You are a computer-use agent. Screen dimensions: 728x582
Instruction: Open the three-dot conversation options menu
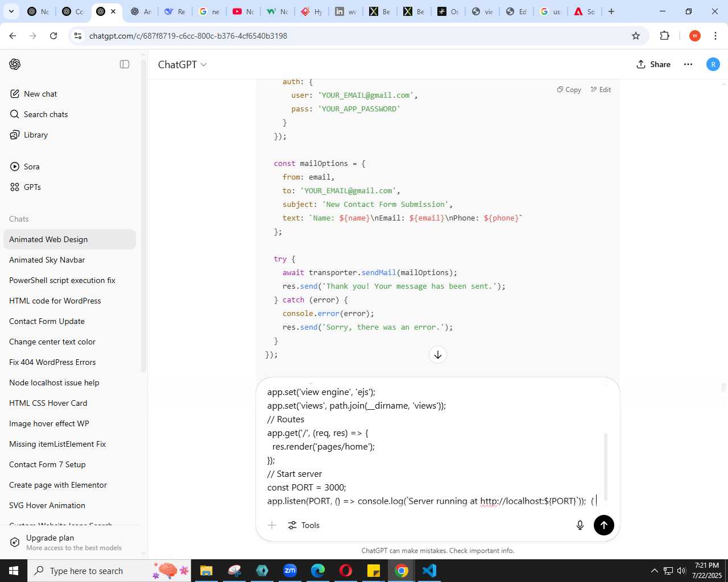tap(688, 64)
